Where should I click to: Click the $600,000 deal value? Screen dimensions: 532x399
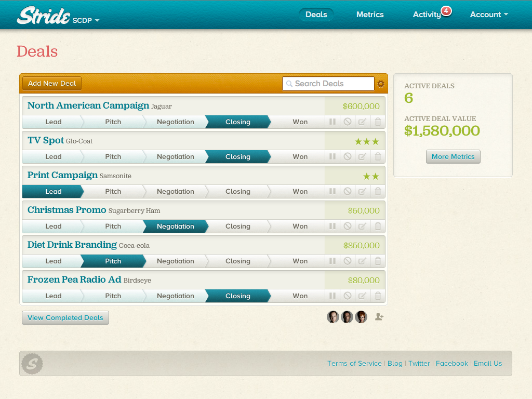click(361, 106)
